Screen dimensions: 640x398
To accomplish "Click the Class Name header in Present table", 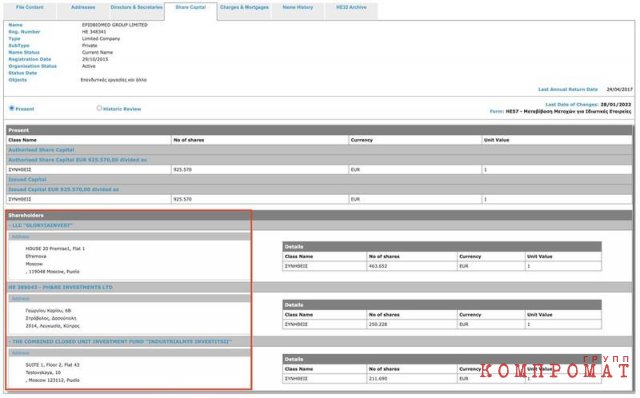I will (x=22, y=140).
